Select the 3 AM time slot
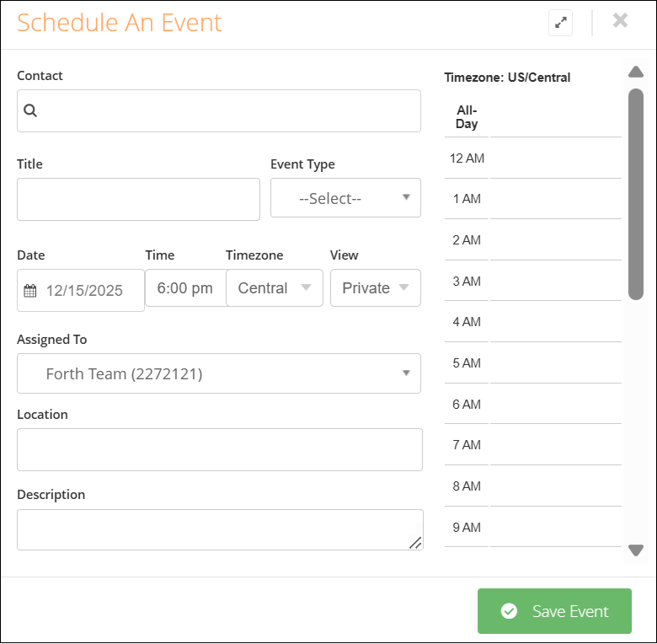Screen dimensions: 657x644 (x=555, y=281)
